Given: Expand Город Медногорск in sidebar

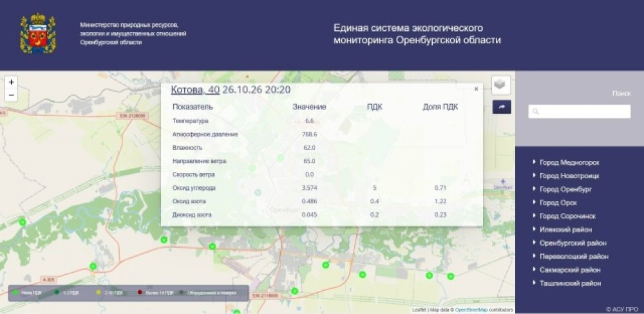Looking at the screenshot, I should 569,163.
